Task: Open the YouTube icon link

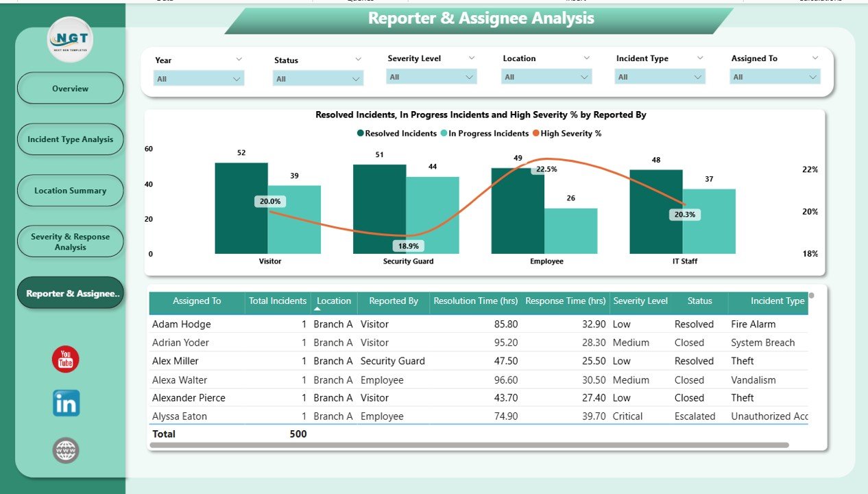Action: tap(66, 360)
